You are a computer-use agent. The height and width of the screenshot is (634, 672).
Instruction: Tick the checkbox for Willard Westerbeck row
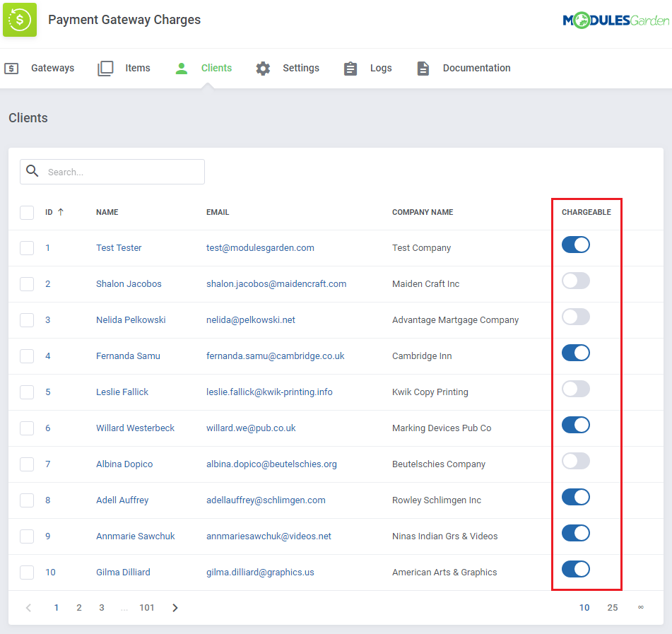[27, 428]
